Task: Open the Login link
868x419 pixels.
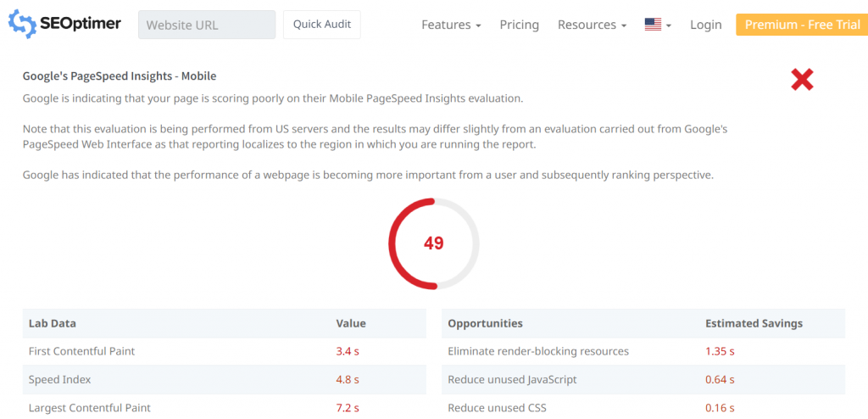Action: (x=705, y=25)
